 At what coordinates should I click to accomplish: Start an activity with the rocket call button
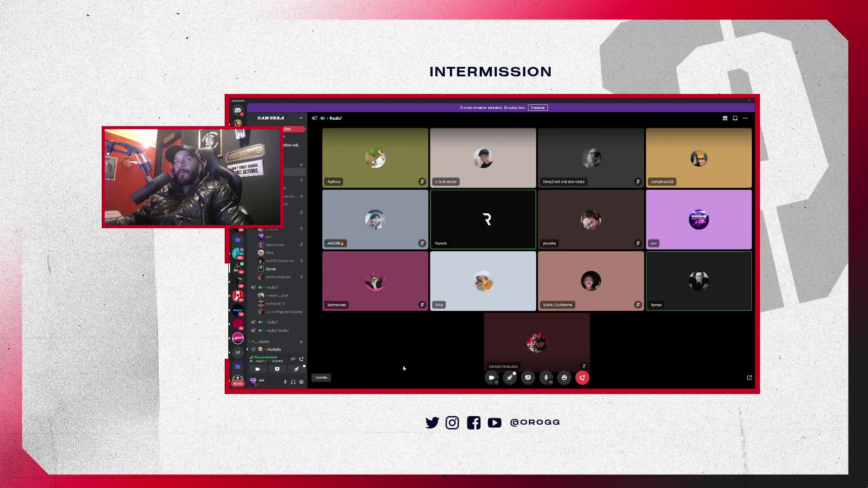510,378
